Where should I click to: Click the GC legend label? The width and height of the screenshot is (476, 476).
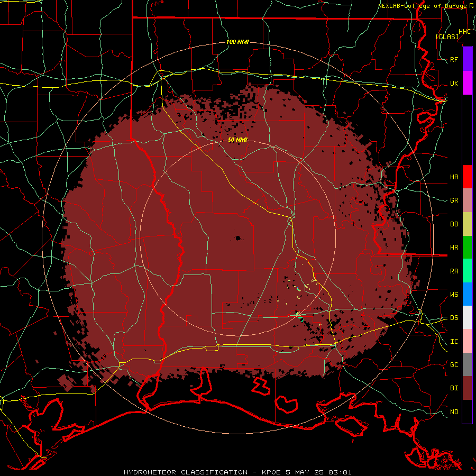(x=454, y=365)
